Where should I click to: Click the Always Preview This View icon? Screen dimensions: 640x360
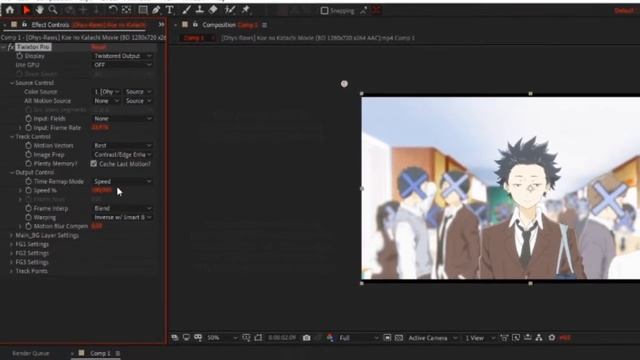(175, 338)
